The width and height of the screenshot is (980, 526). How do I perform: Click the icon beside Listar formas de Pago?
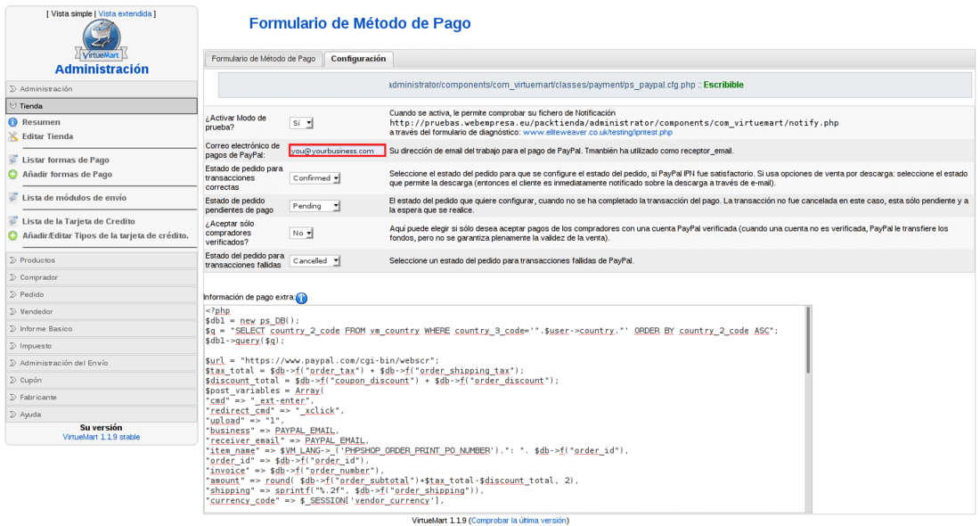coord(13,160)
